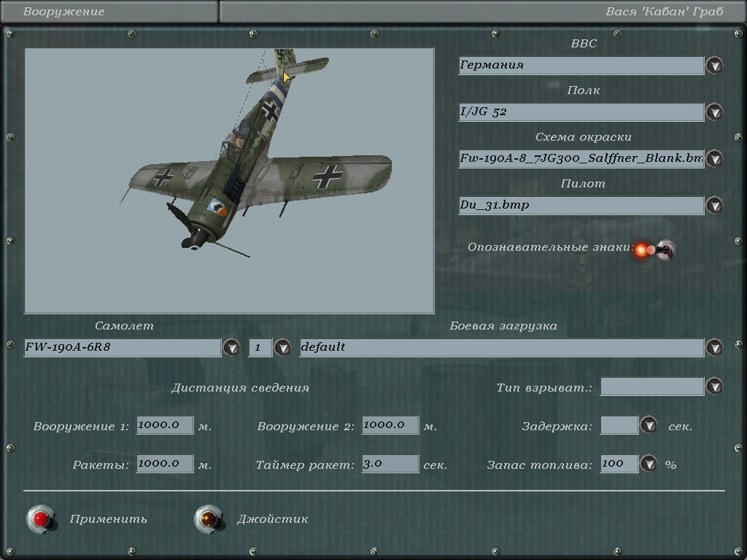
Task: Open the Боевая загрузка loadout arrow
Action: [x=715, y=348]
